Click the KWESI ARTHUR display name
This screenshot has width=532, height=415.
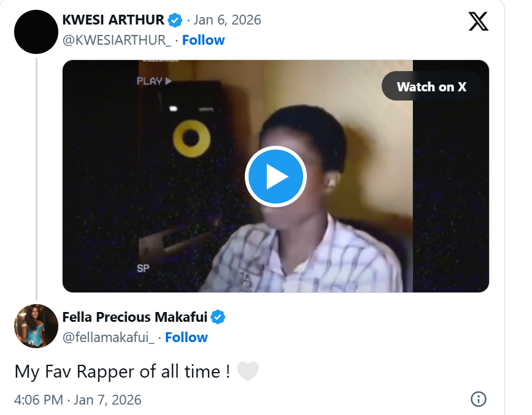114,20
